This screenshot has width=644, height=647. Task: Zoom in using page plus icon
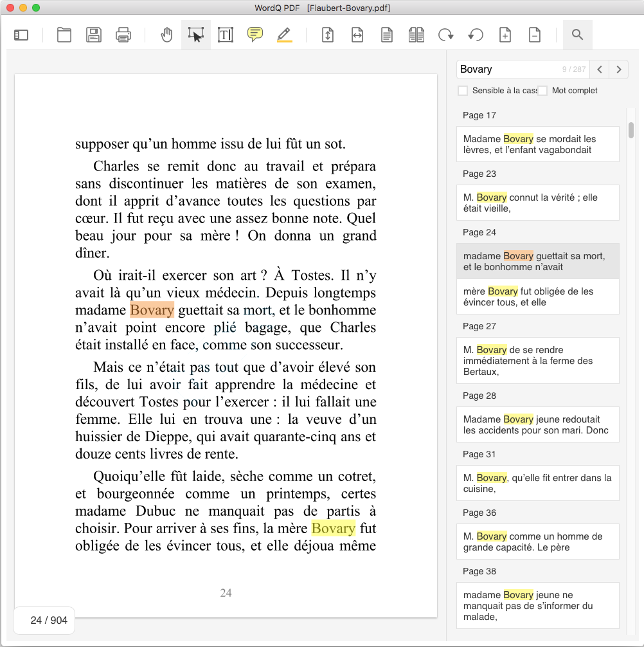tap(505, 35)
